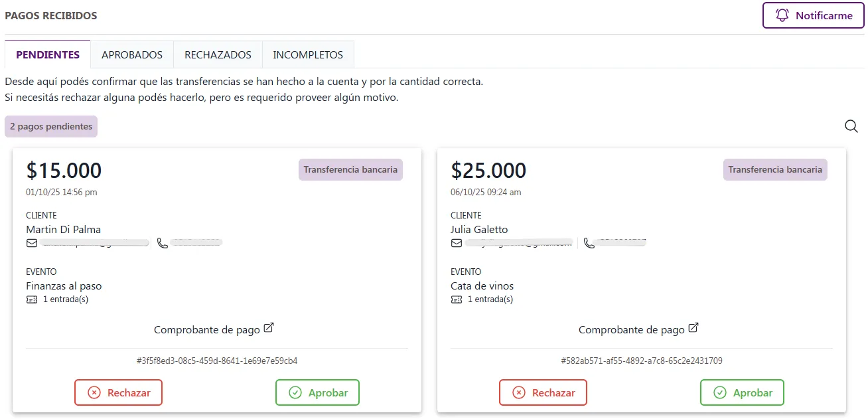The image size is (868, 419).
Task: Select the PENDIENTES tab
Action: [x=48, y=55]
